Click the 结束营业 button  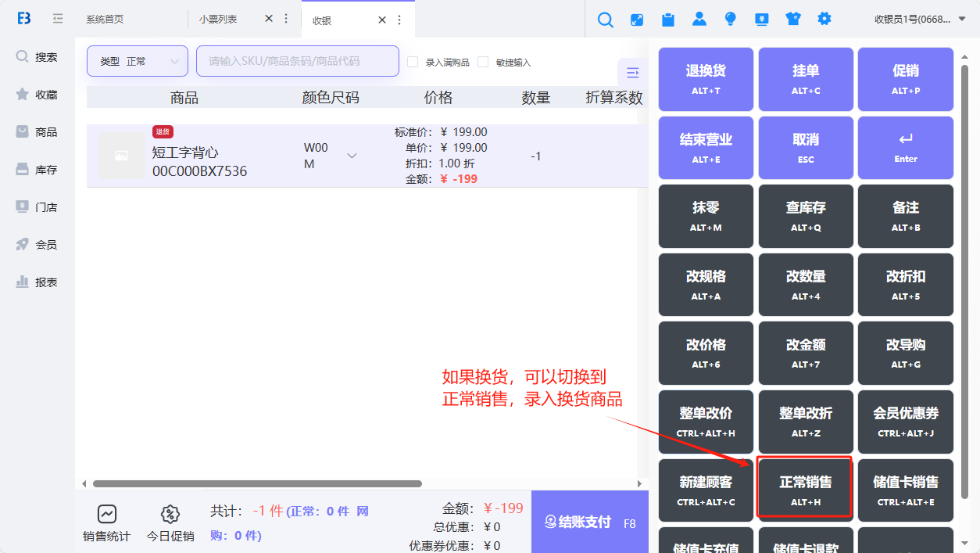pos(706,148)
